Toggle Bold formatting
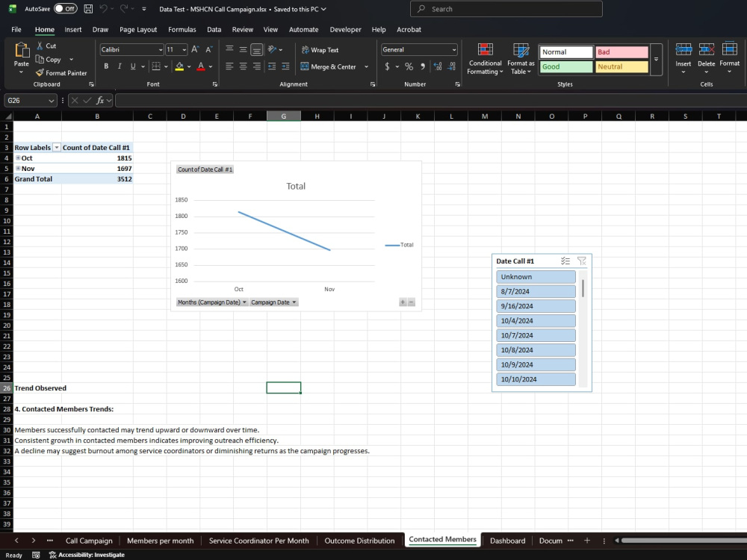747x560 pixels. tap(106, 66)
